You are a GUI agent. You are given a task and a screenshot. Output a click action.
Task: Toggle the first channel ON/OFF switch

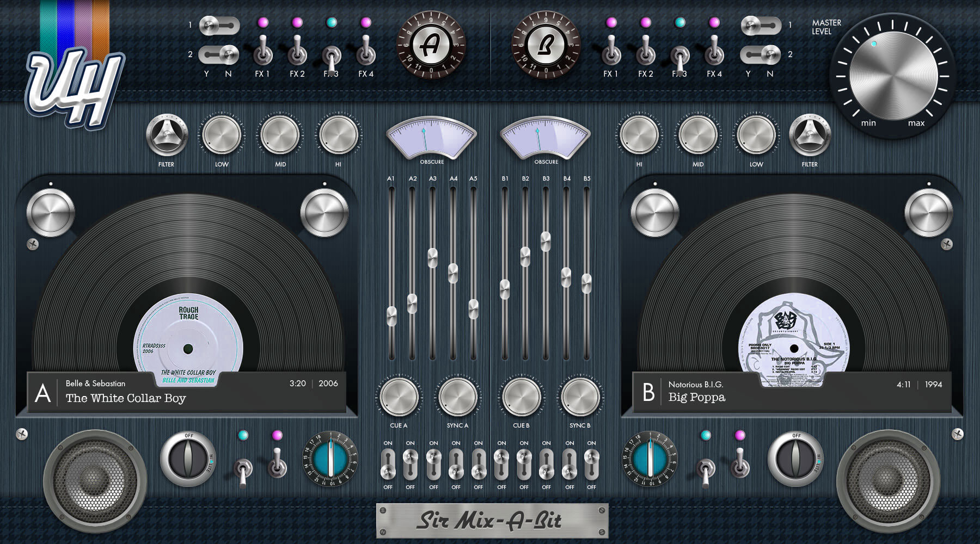point(388,465)
